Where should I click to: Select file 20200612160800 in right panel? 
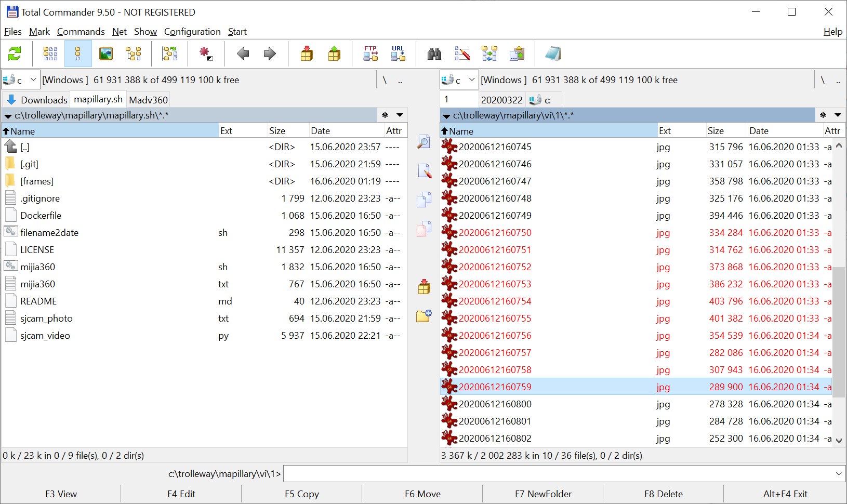coord(636,404)
